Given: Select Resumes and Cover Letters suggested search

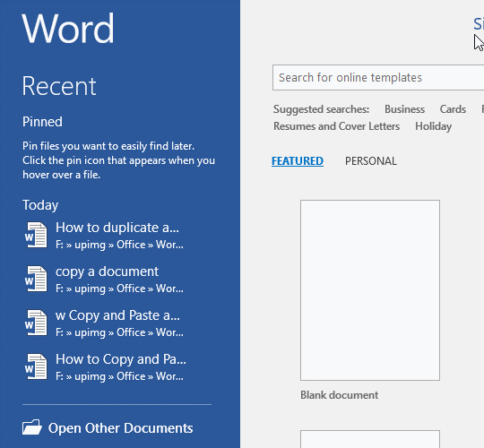Looking at the screenshot, I should pos(336,126).
